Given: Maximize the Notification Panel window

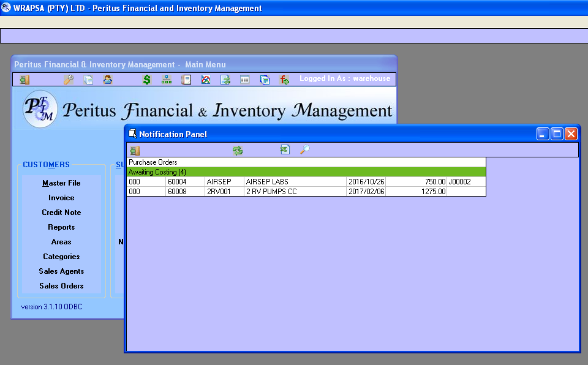Looking at the screenshot, I should [x=557, y=134].
